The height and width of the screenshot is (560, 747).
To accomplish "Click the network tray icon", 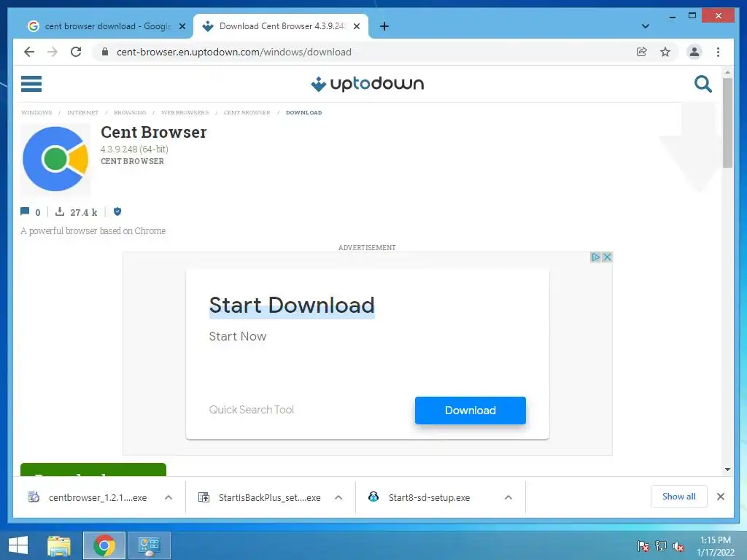I will pyautogui.click(x=661, y=545).
